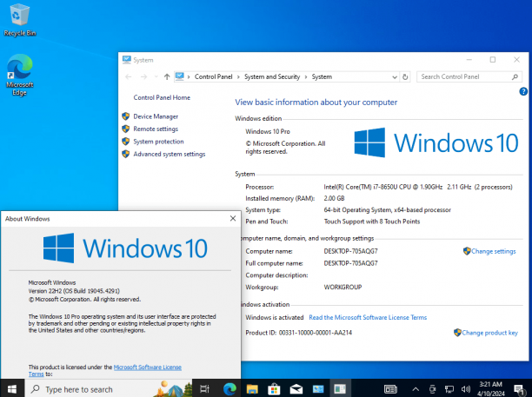The image size is (532, 397).
Task: Open the notification center icon
Action: coord(519,389)
